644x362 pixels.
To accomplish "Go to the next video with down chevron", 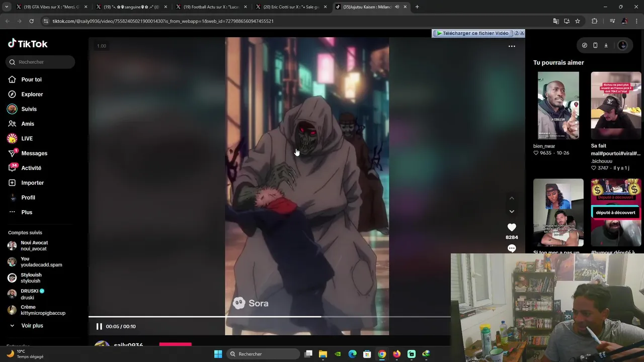I will click(512, 212).
